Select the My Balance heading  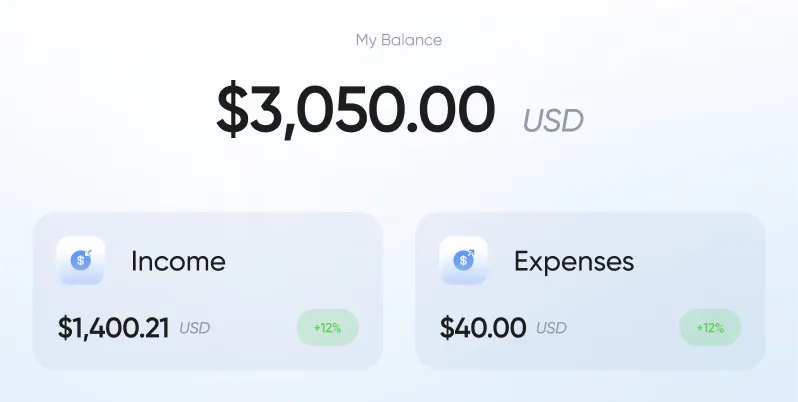click(399, 40)
